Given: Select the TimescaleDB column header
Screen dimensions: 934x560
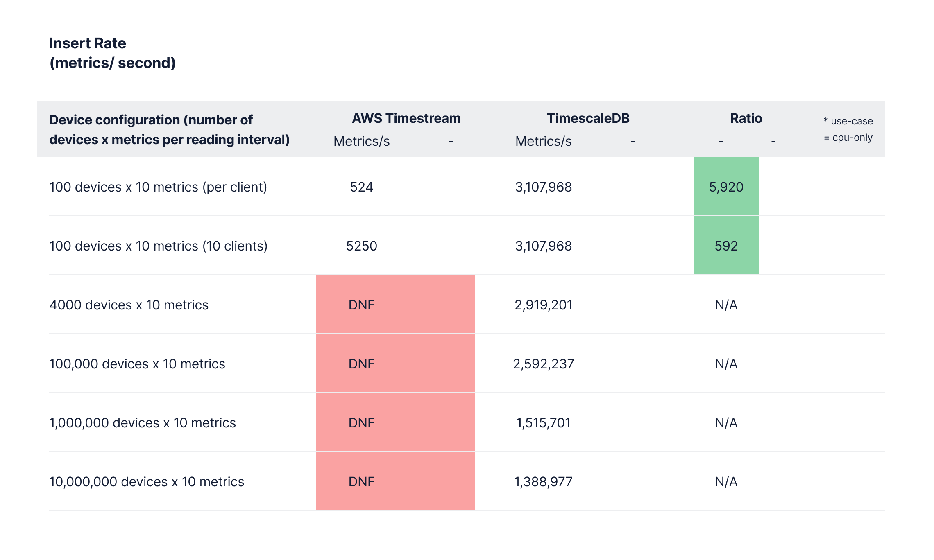Looking at the screenshot, I should point(588,118).
